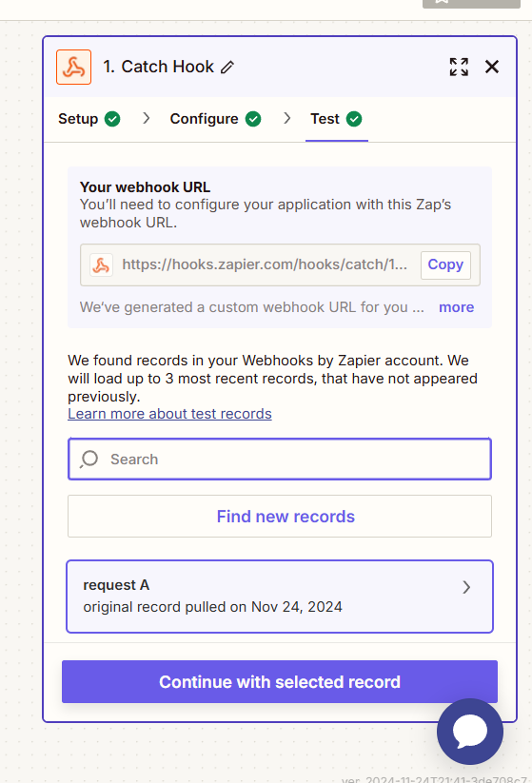532x783 pixels.
Task: Click the magnifier icon in search box
Action: [89, 459]
